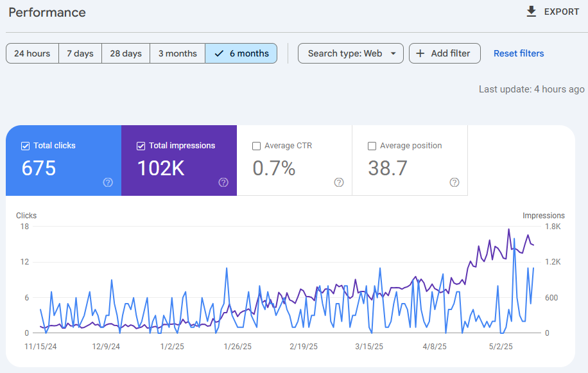Select the 7 days tab
Image resolution: width=588 pixels, height=373 pixels.
click(80, 53)
